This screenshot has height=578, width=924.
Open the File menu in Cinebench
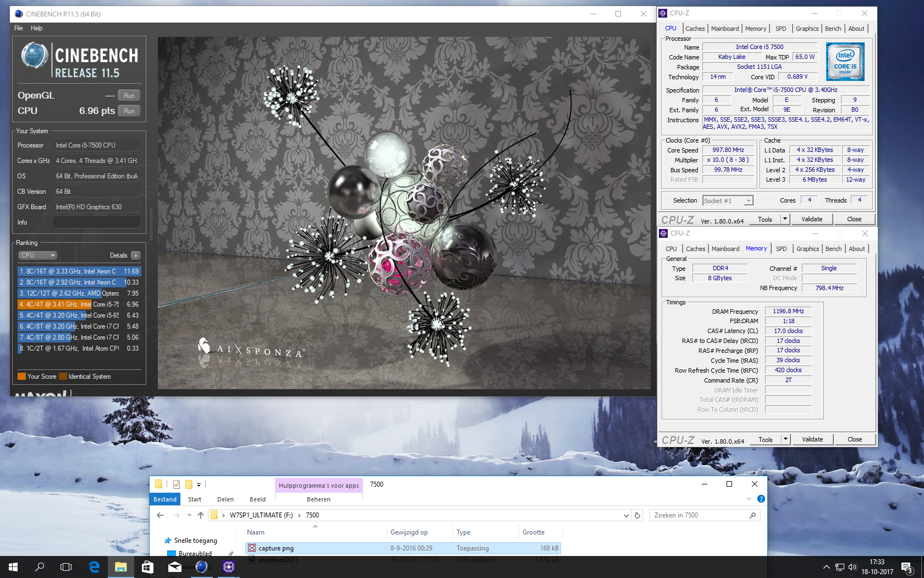point(19,28)
